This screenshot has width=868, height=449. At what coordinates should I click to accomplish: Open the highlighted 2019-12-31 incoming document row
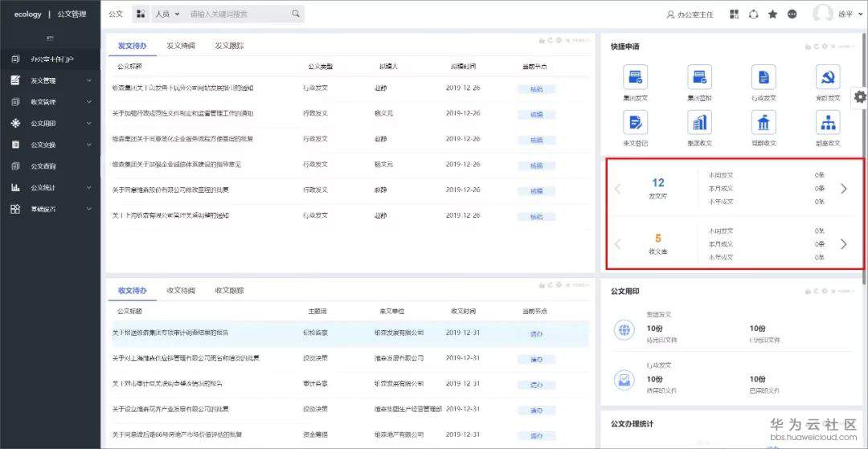[350, 333]
